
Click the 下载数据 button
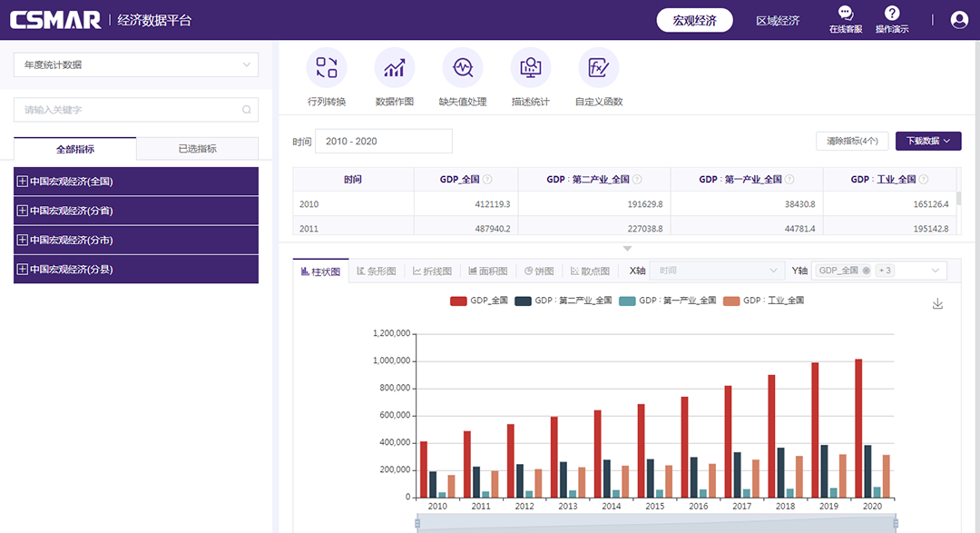(928, 141)
